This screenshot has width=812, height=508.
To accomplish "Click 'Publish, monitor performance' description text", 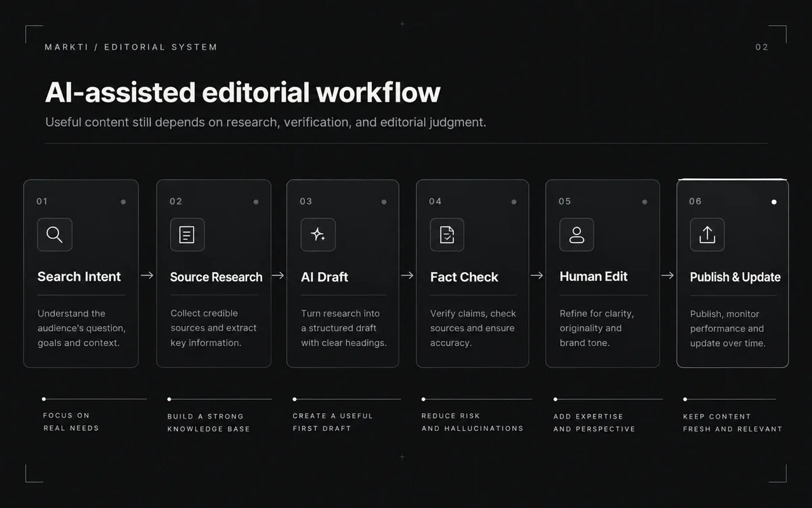I will pos(727,329).
